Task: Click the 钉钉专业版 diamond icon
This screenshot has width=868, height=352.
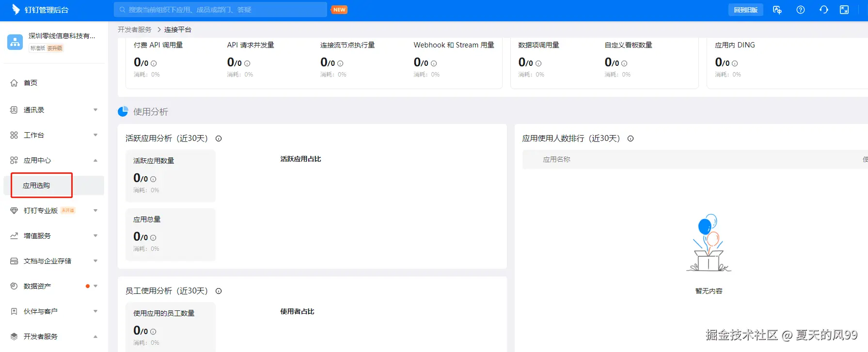Action: coord(14,211)
